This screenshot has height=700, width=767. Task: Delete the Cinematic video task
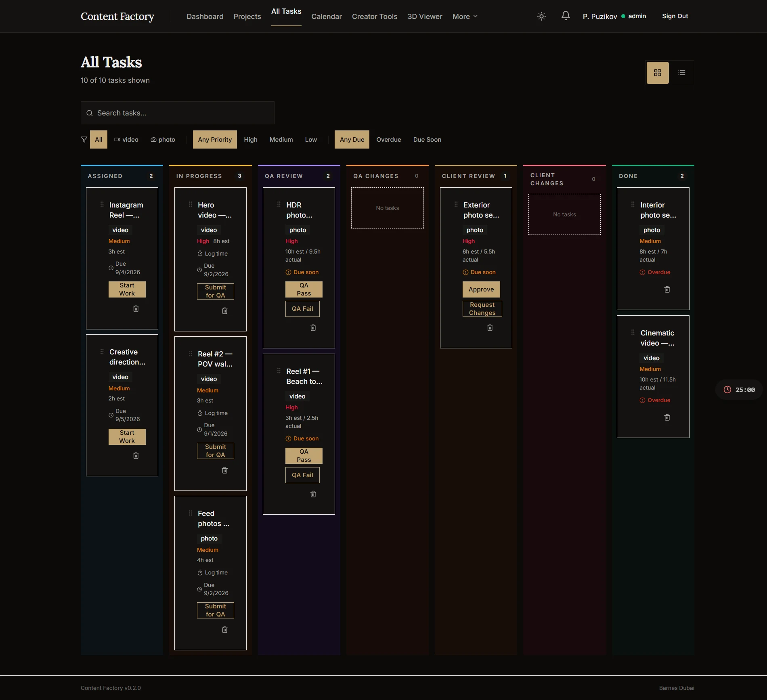[667, 417]
